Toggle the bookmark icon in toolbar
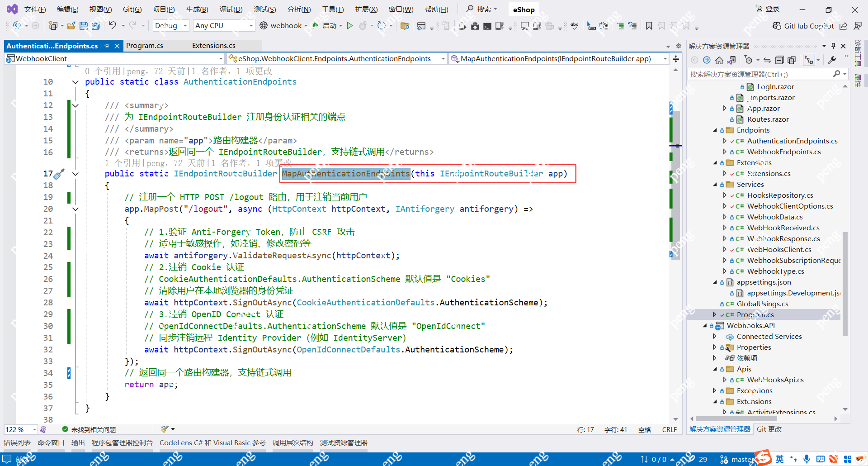 pos(649,26)
